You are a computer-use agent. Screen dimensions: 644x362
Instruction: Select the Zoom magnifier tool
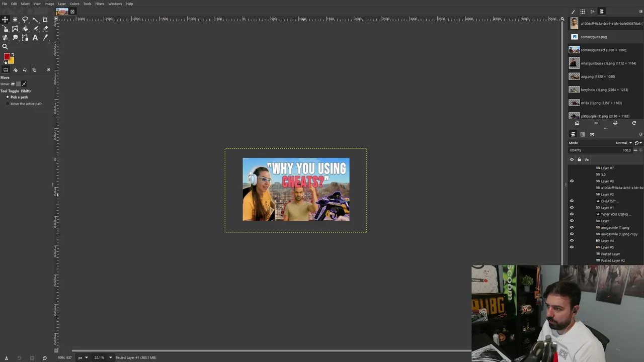5,47
